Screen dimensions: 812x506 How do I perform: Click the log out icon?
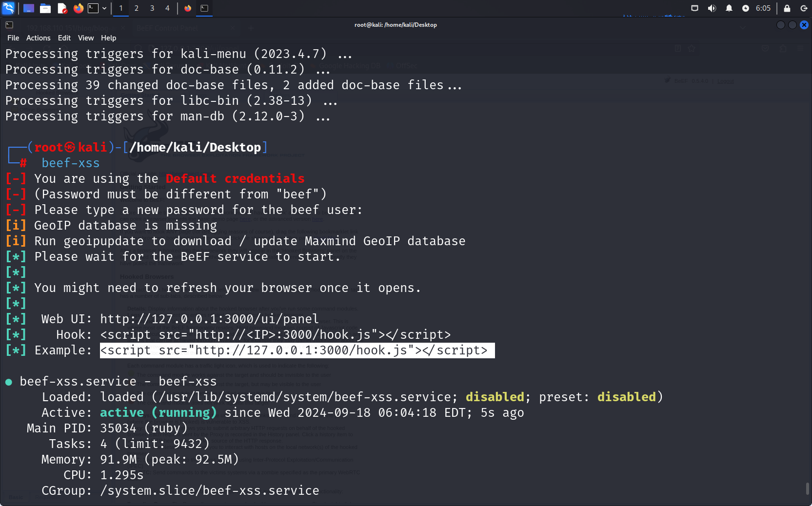(804, 8)
